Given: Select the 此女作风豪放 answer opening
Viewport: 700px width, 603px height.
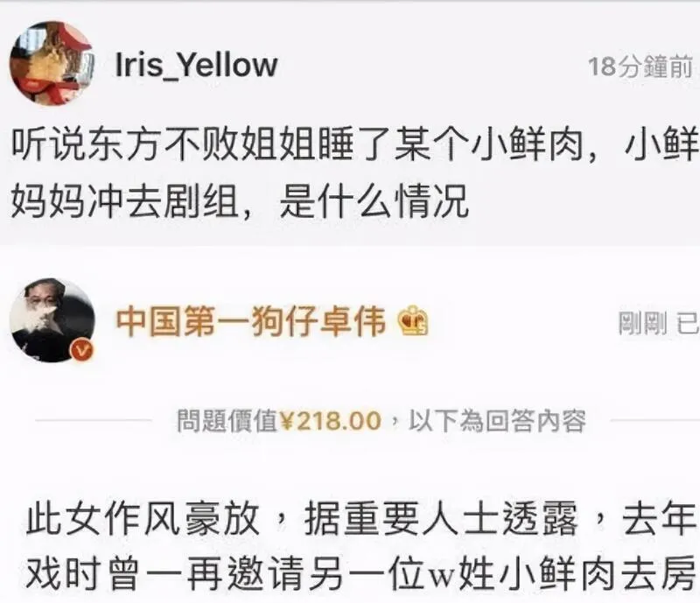Looking at the screenshot, I should (x=143, y=518).
